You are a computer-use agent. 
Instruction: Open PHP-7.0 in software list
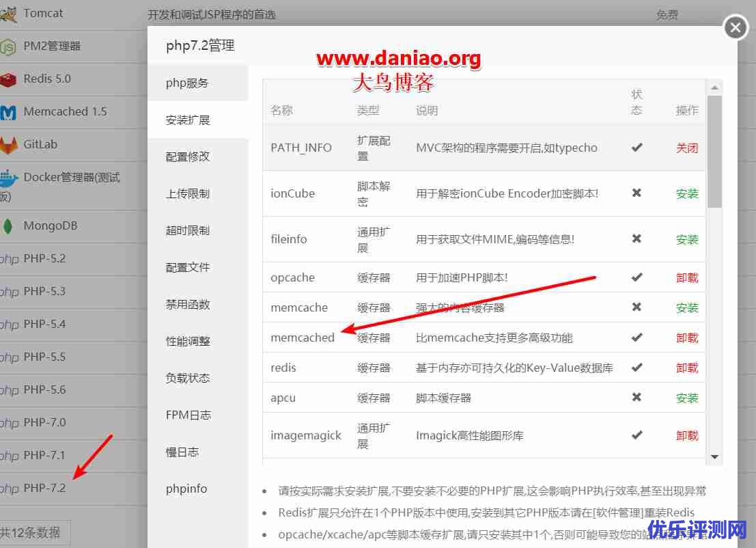click(44, 422)
